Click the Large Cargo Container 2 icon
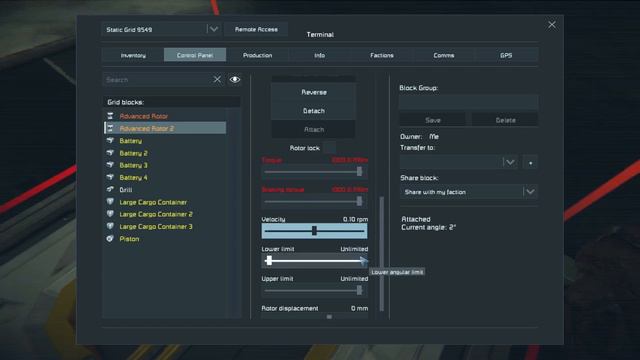Image resolution: width=640 pixels, height=360 pixels. coord(110,214)
